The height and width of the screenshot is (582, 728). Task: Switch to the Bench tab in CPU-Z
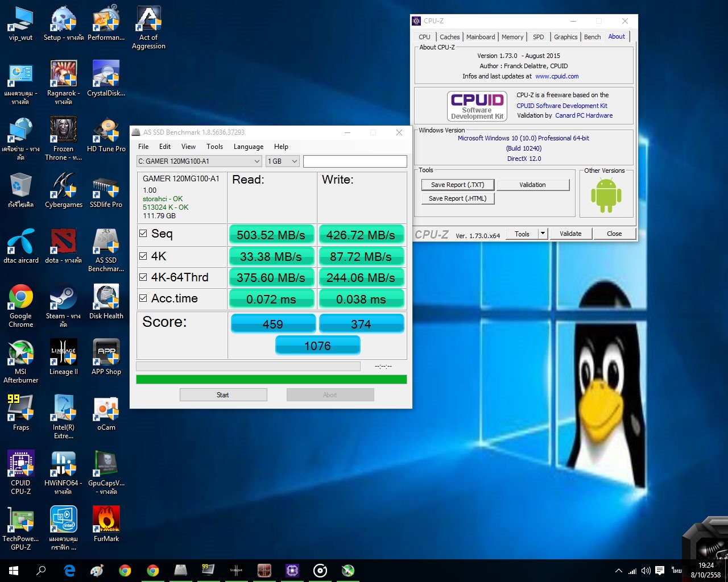tap(593, 37)
